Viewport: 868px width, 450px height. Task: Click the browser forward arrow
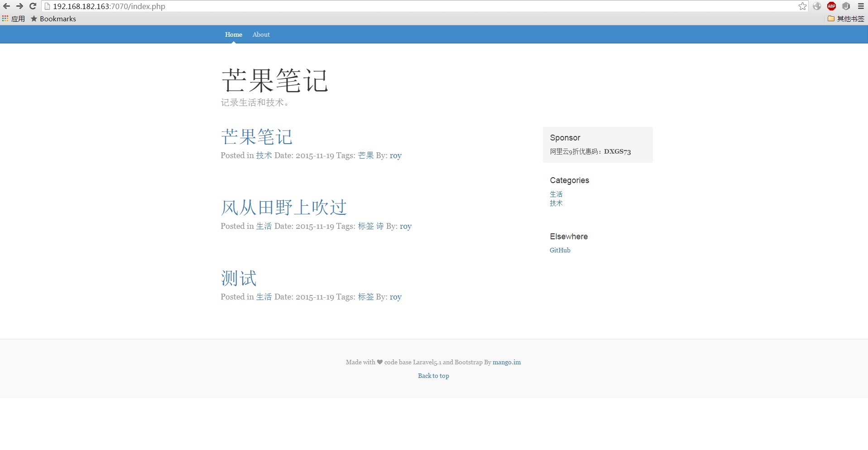[x=19, y=6]
